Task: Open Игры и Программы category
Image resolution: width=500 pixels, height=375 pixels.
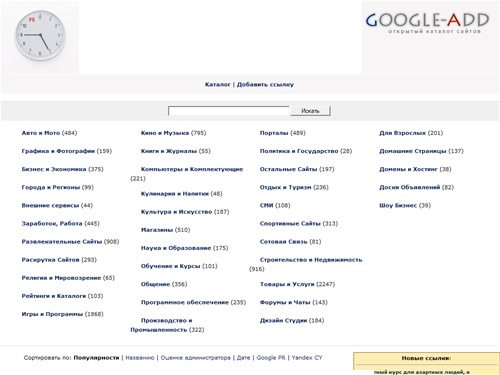Action: pos(52,314)
